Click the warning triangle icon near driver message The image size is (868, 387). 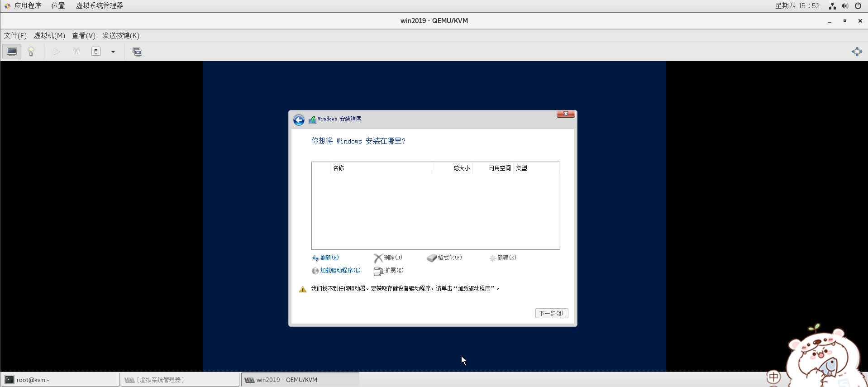303,289
